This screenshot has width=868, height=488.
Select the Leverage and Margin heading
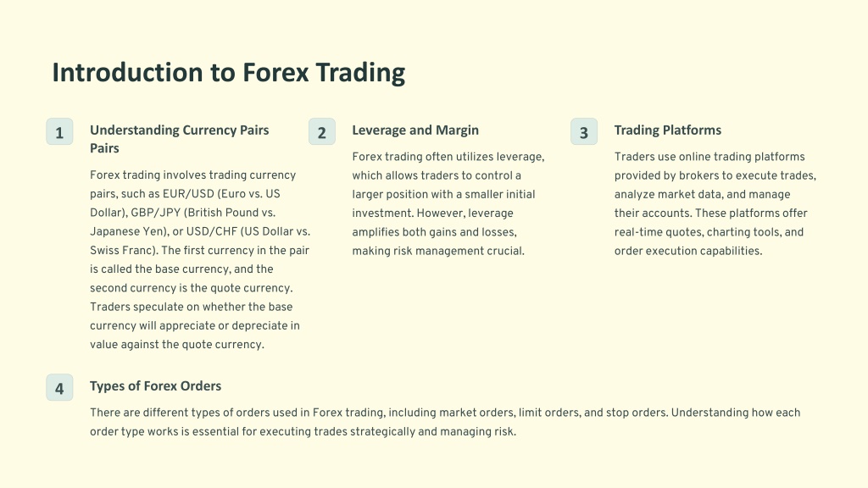tap(415, 130)
